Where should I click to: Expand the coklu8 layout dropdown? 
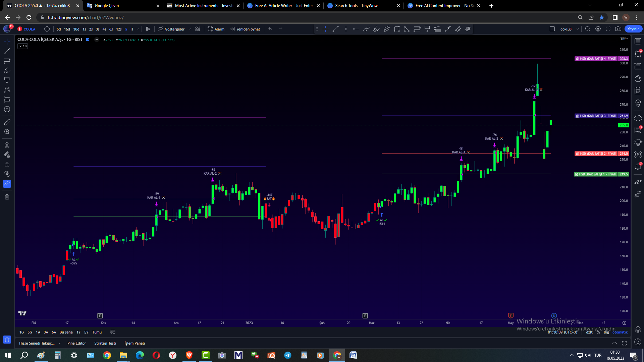pos(578,29)
